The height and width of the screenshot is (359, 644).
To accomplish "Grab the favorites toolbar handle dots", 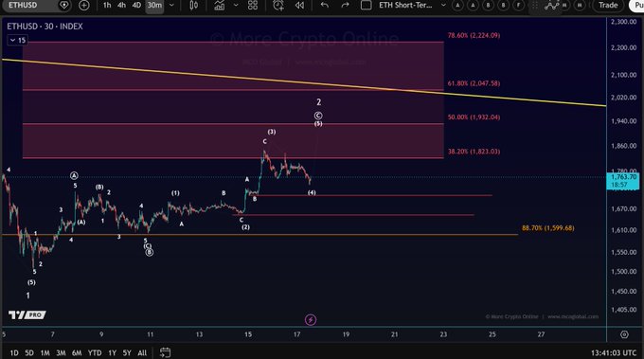I will pos(535,6).
